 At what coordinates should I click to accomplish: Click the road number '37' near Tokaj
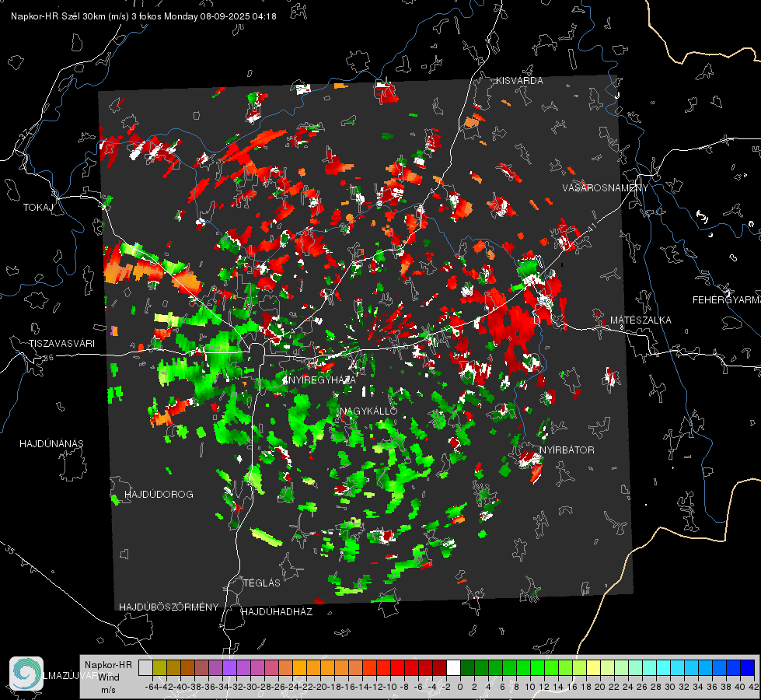25,134
